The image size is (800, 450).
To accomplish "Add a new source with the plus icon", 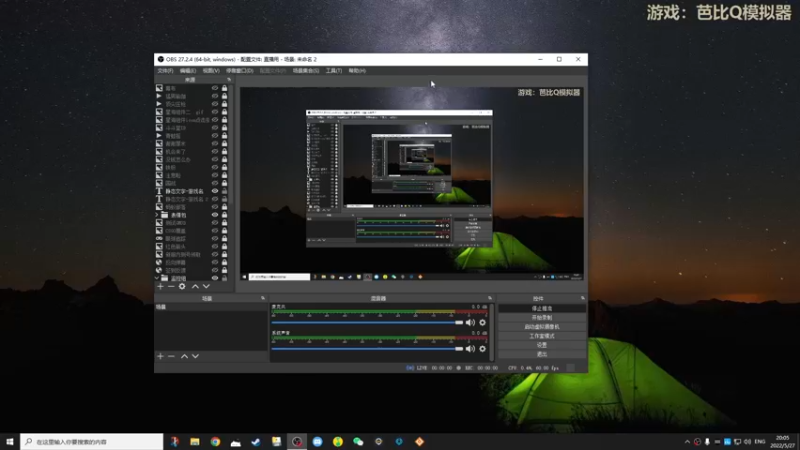I will pyautogui.click(x=160, y=287).
